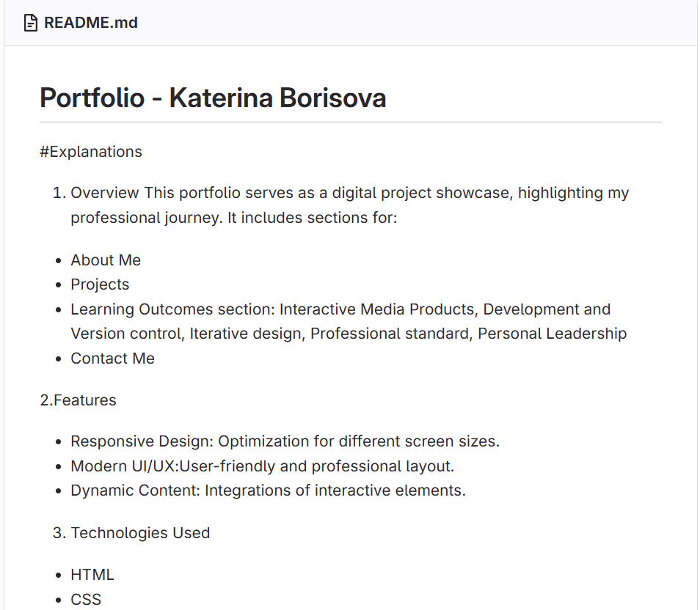Select the README.md filename in the header
Viewport: 700px width, 610px height.
[91, 23]
